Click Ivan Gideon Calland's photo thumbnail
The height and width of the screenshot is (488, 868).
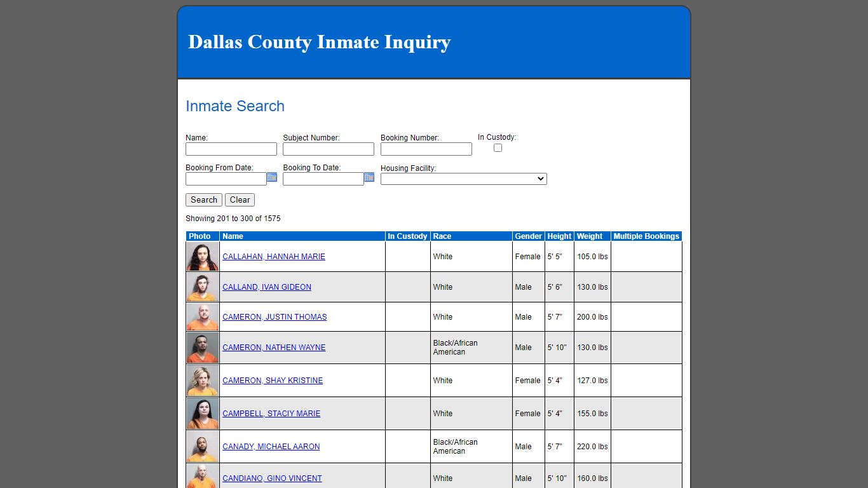(x=203, y=287)
